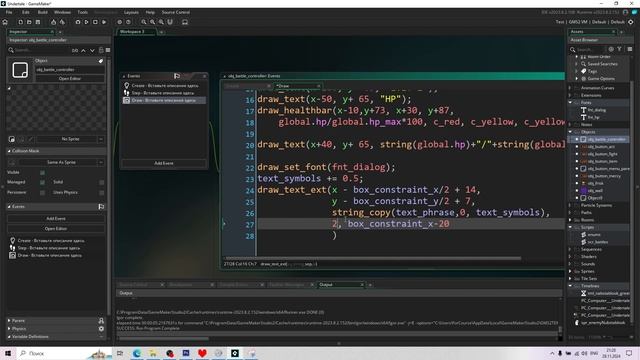640x360 pixels.
Task: Click the Run (play) toolbar icon
Action: tap(87, 22)
